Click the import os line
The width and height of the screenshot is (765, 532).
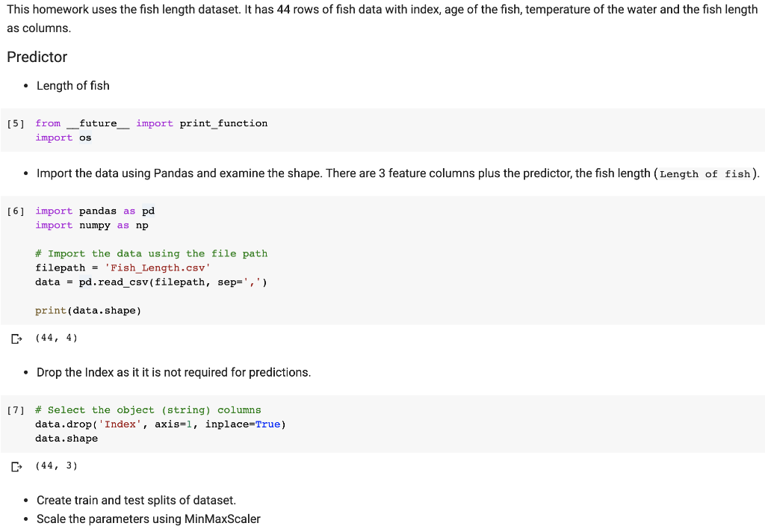(x=64, y=137)
